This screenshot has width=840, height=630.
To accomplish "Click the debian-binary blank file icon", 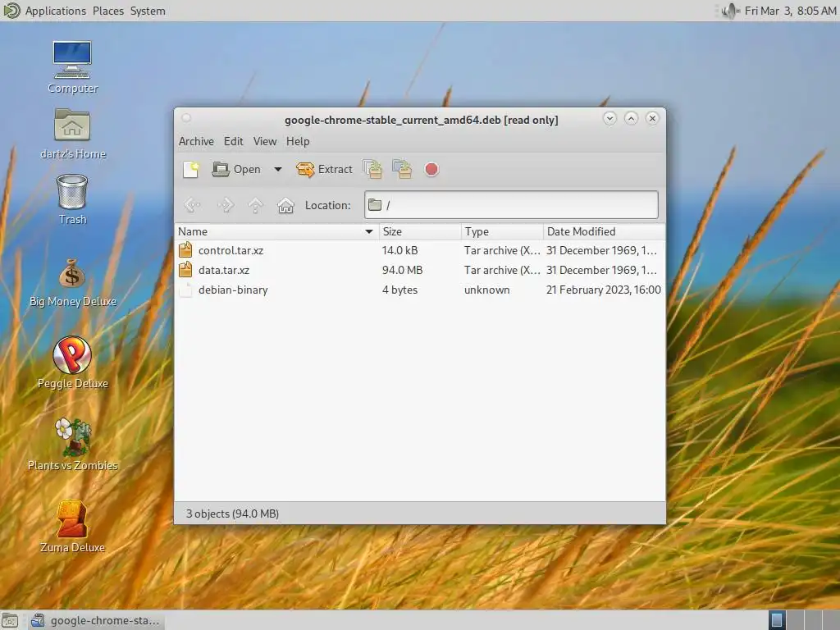I will click(185, 290).
